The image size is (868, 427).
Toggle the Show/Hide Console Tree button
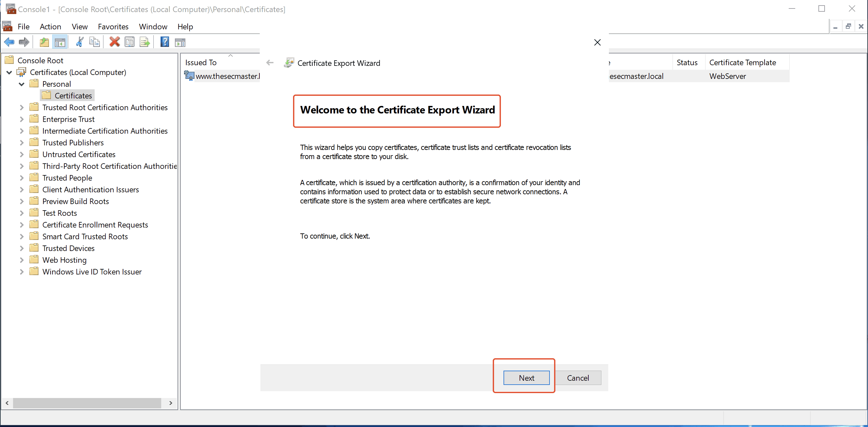click(60, 42)
